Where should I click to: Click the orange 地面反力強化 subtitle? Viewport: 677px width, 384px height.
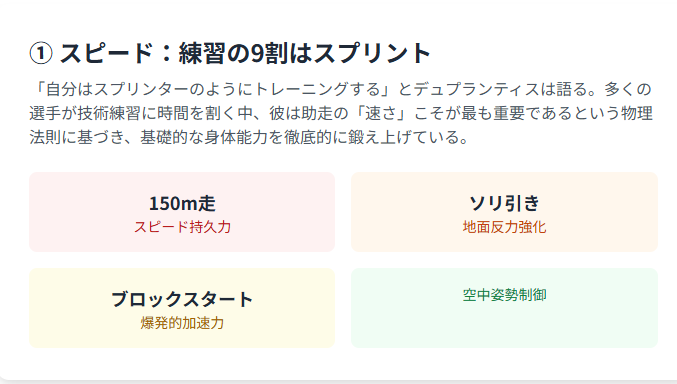(504, 227)
